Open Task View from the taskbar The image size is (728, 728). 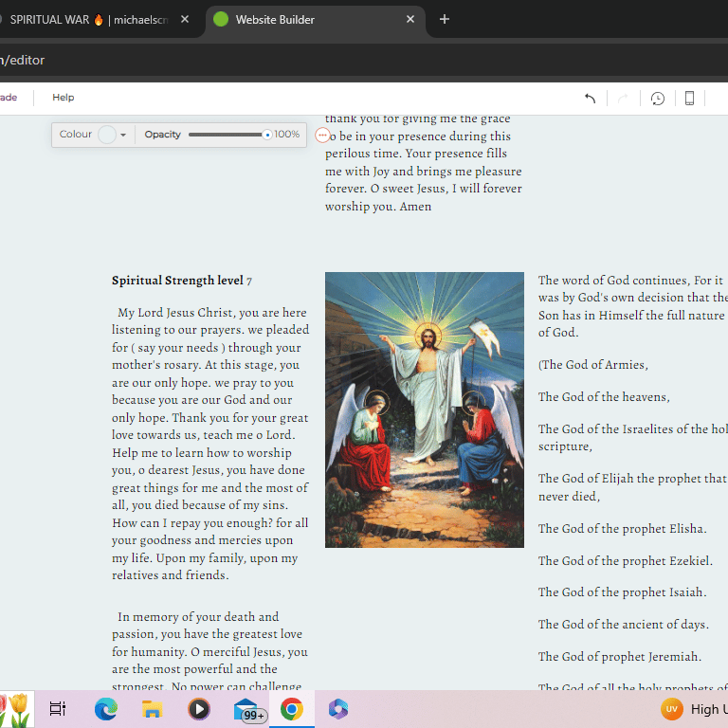(58, 709)
